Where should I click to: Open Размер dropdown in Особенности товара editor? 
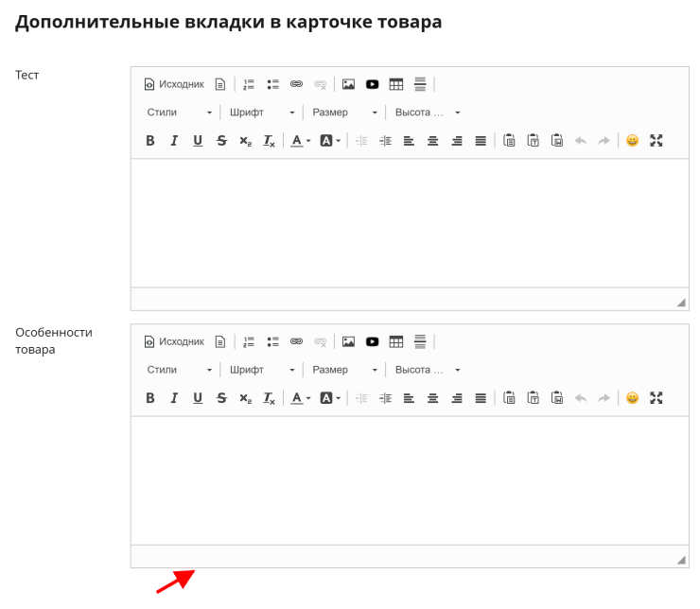344,370
